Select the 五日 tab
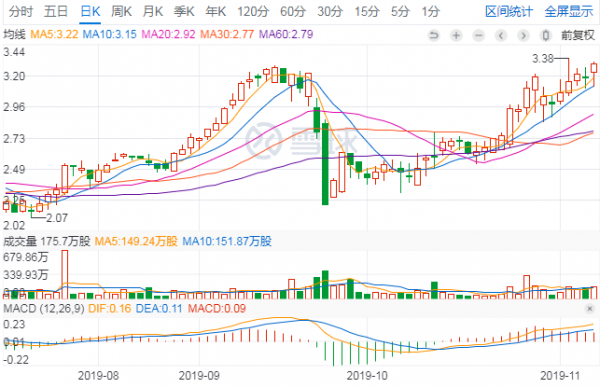The width and height of the screenshot is (600, 388). coord(56,11)
